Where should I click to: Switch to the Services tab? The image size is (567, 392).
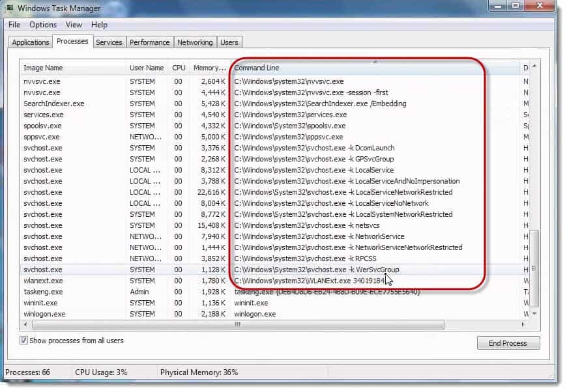(x=109, y=42)
